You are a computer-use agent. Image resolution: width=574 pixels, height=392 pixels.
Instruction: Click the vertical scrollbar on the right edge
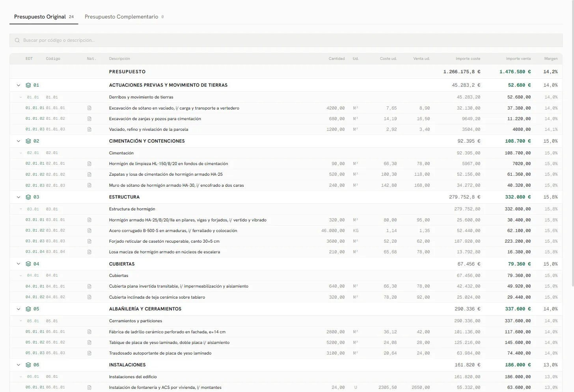point(572,196)
